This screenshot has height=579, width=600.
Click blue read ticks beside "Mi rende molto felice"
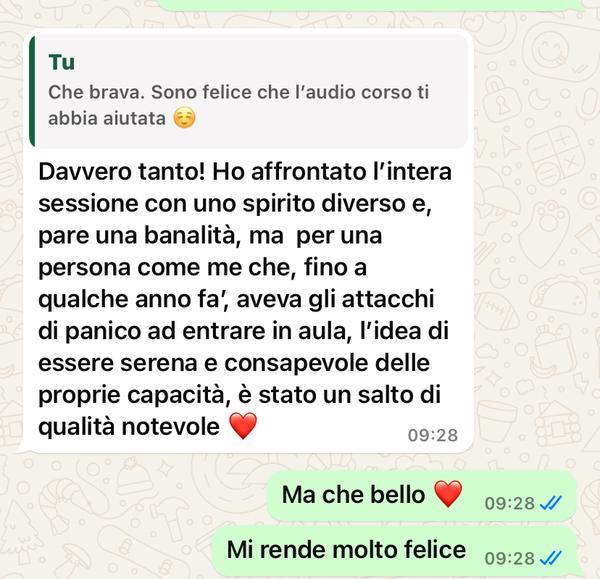pyautogui.click(x=550, y=558)
